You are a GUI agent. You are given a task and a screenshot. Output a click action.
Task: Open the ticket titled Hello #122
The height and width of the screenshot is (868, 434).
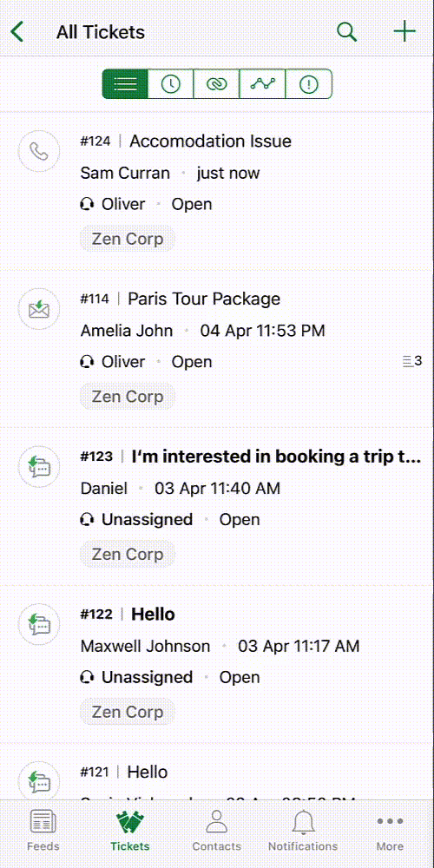217,664
